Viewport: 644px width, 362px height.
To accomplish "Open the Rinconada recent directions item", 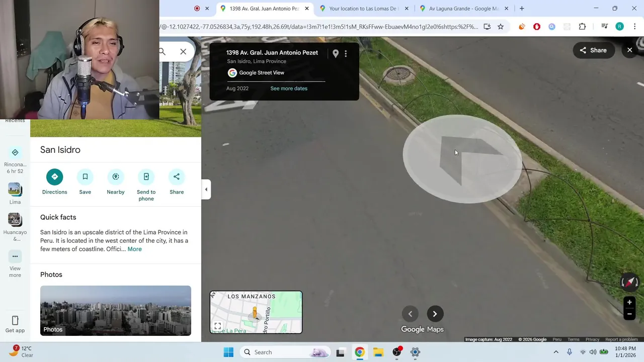I will pyautogui.click(x=15, y=160).
